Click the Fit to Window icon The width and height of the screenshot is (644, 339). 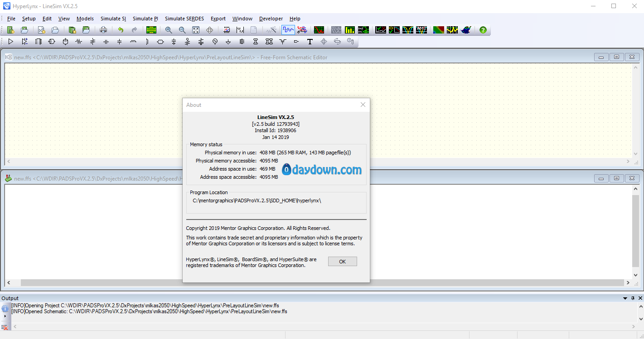[x=196, y=30]
